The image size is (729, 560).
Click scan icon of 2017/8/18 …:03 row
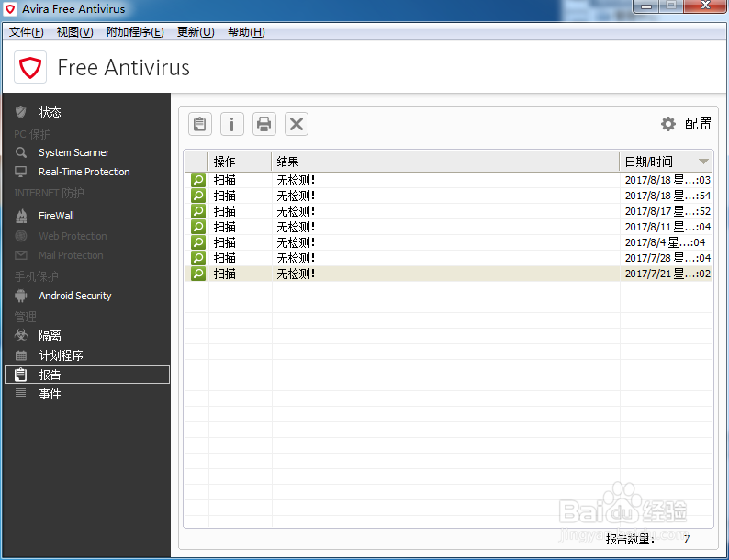click(x=198, y=180)
